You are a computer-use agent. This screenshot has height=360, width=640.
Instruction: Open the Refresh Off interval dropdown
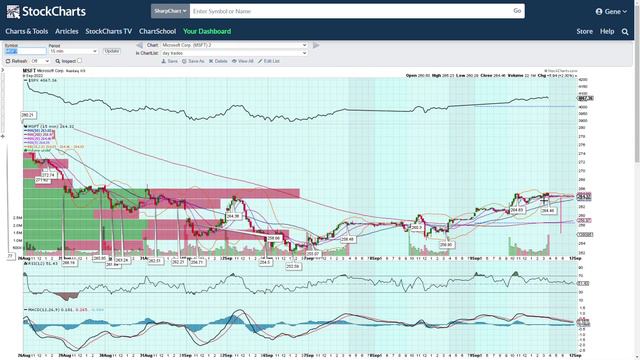coord(40,61)
